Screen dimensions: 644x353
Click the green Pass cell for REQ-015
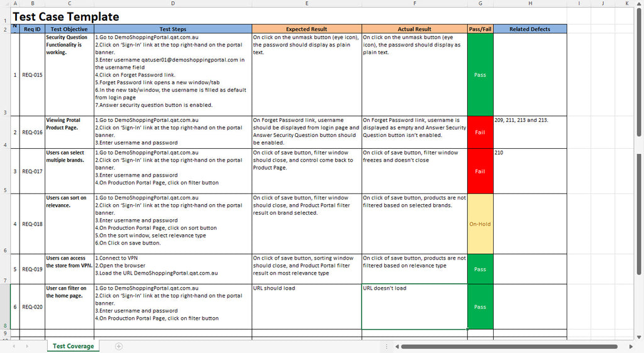tap(480, 75)
